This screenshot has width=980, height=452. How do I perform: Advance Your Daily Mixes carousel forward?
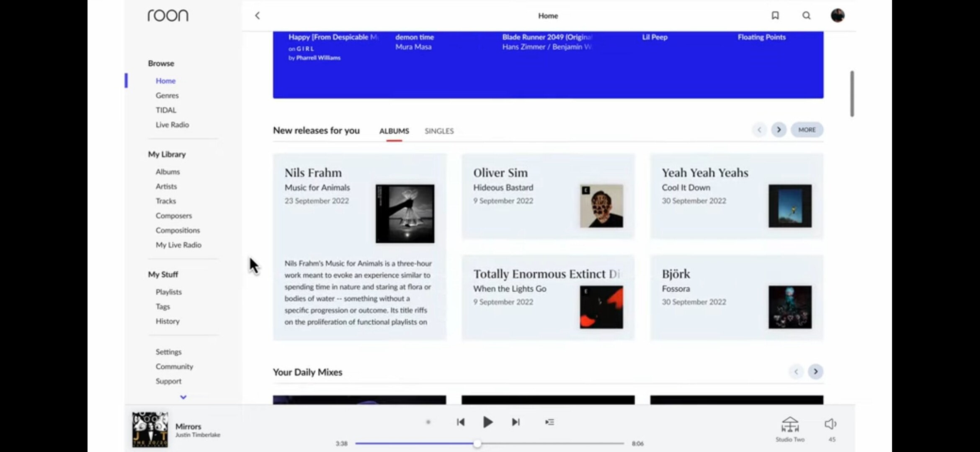[x=815, y=372]
